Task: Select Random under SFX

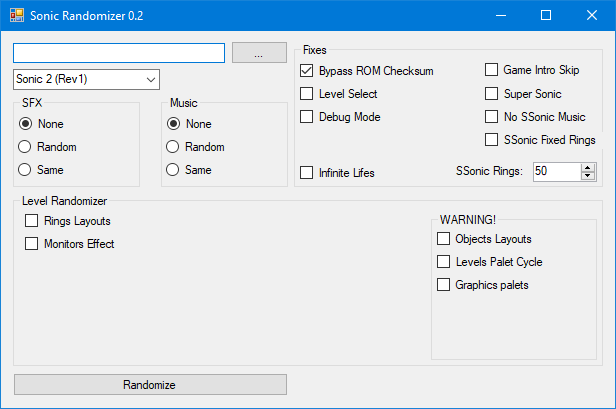Action: [x=25, y=147]
